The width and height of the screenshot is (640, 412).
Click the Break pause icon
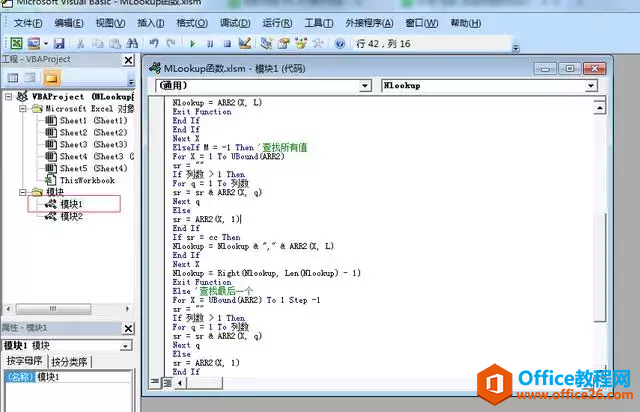[210, 43]
